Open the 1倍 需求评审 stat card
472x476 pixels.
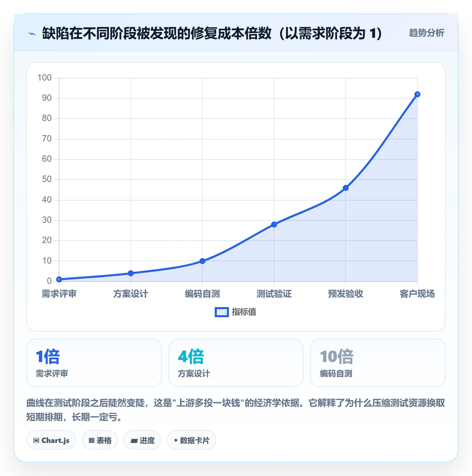click(94, 363)
